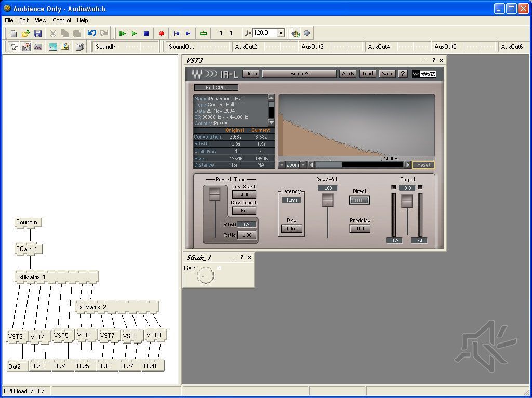Click the Undo button in IR-L plugin
This screenshot has height=398, width=532.
point(251,74)
